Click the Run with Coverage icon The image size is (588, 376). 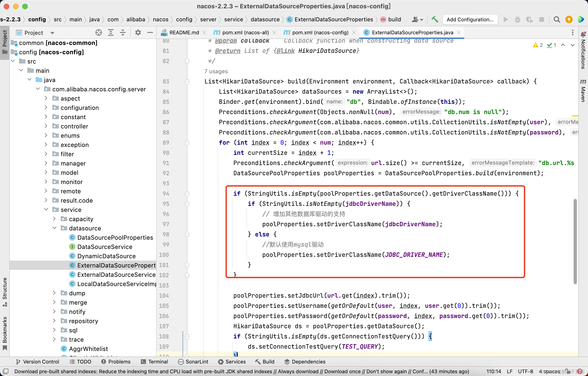pos(529,19)
